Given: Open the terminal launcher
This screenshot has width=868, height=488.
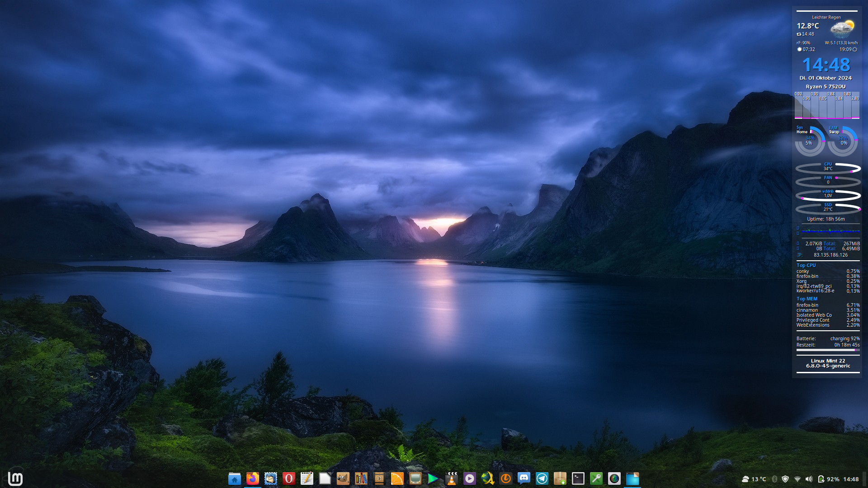Looking at the screenshot, I should tap(578, 479).
